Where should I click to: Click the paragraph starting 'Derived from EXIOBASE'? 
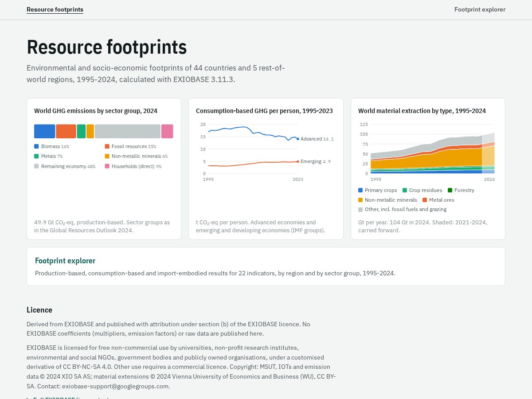click(x=168, y=329)
